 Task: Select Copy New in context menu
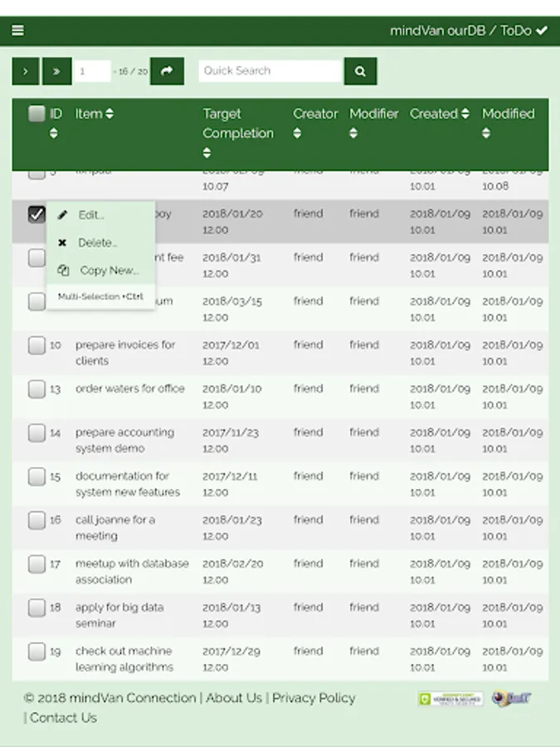coord(109,270)
